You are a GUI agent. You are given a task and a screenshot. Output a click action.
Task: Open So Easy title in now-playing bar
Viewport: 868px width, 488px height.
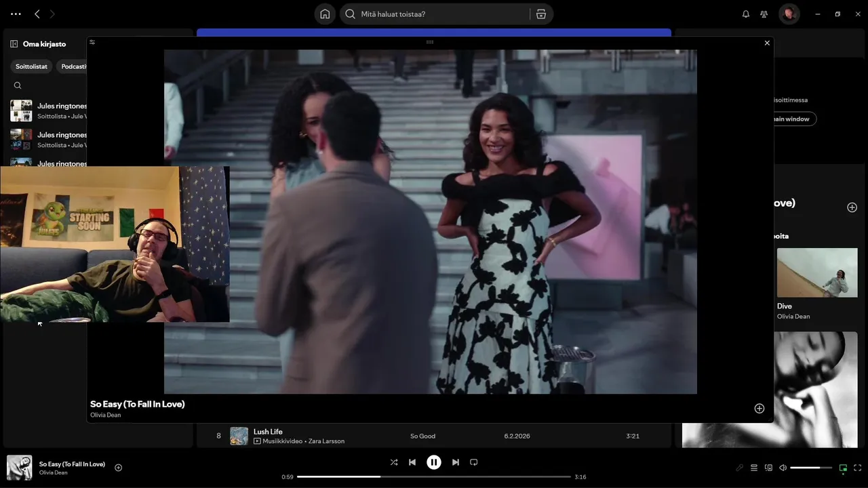[72, 464]
